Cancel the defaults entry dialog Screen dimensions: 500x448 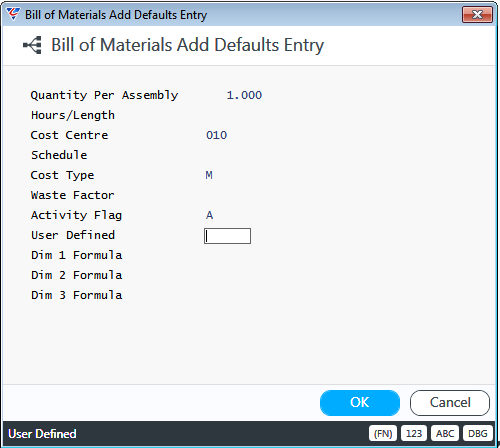(450, 403)
